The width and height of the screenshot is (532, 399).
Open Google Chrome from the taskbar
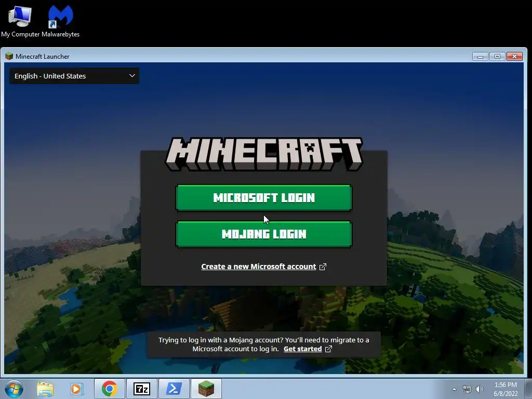click(x=109, y=389)
